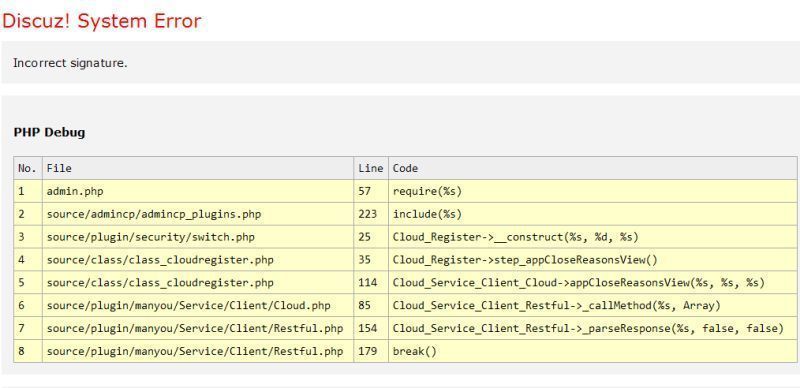
Task: Click row number 8 cell
Action: pyautogui.click(x=28, y=351)
